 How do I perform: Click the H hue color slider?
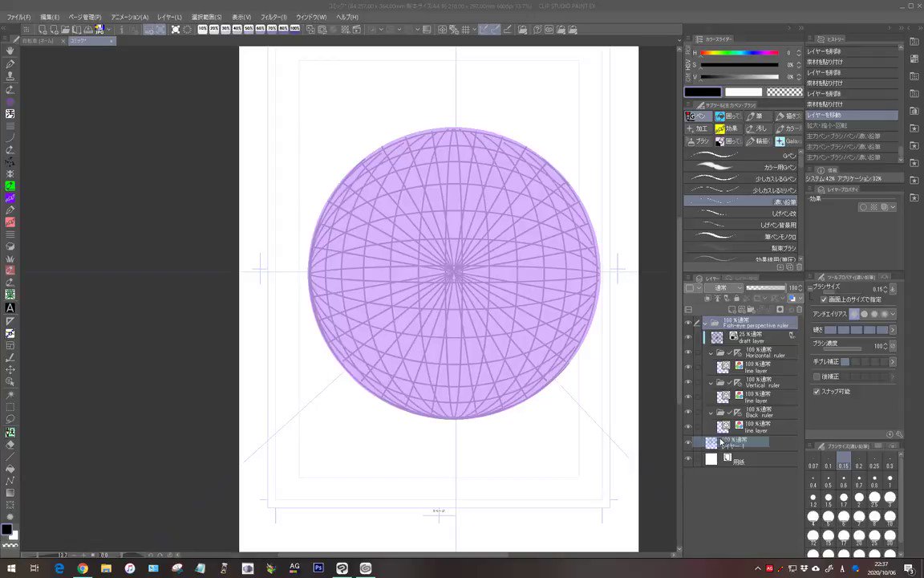click(739, 53)
